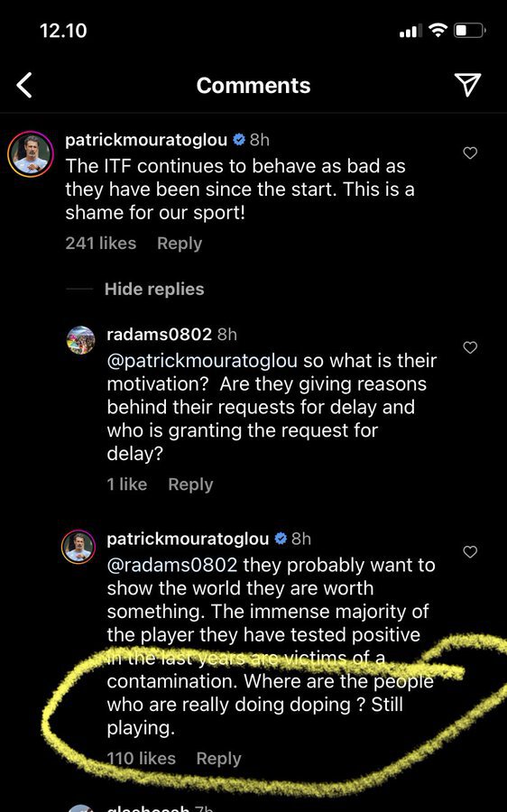The image size is (507, 812).
Task: Reply to the 110-likes comment
Action: coord(218,759)
